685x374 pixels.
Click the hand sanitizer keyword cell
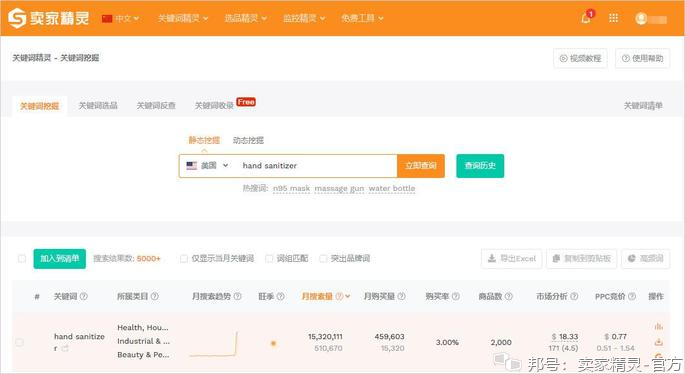coord(79,342)
